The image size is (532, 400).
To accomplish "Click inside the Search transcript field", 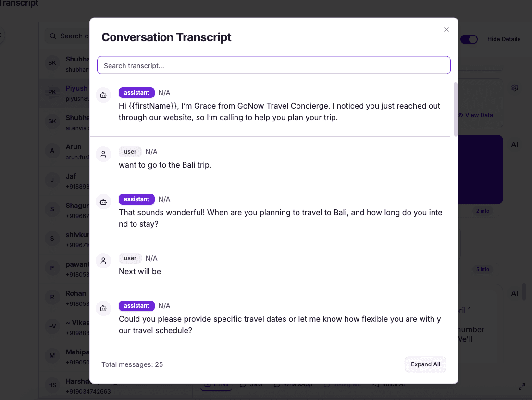I will tap(273, 65).
